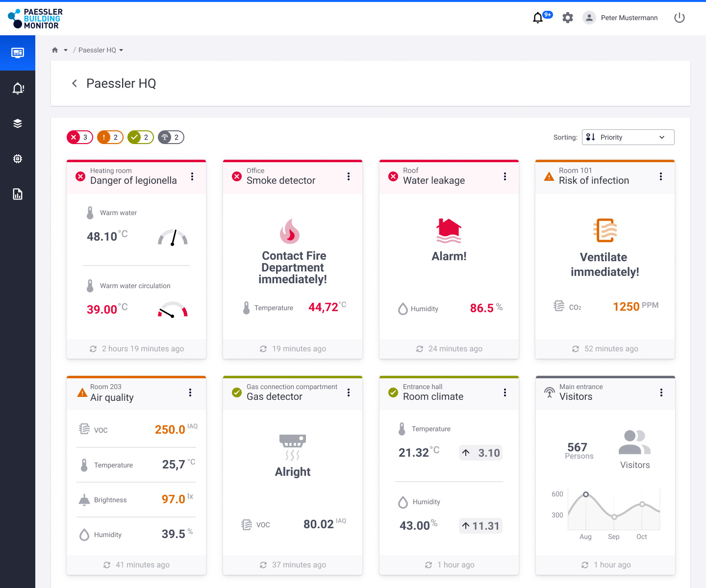Open options menu on Room climate card
The image size is (706, 588).
pyautogui.click(x=505, y=392)
